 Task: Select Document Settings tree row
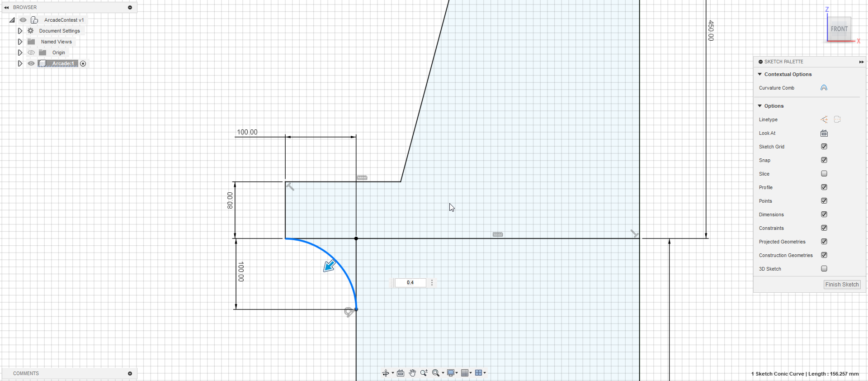(59, 31)
